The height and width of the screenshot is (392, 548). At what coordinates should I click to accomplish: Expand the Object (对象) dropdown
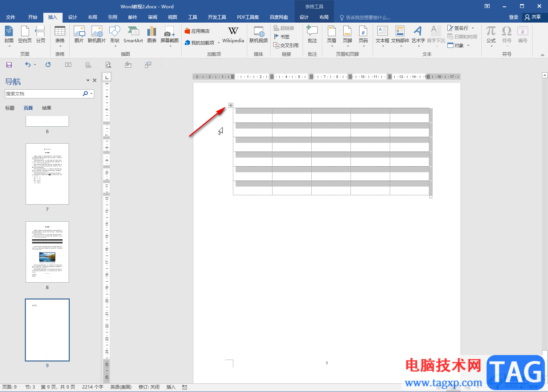point(468,46)
